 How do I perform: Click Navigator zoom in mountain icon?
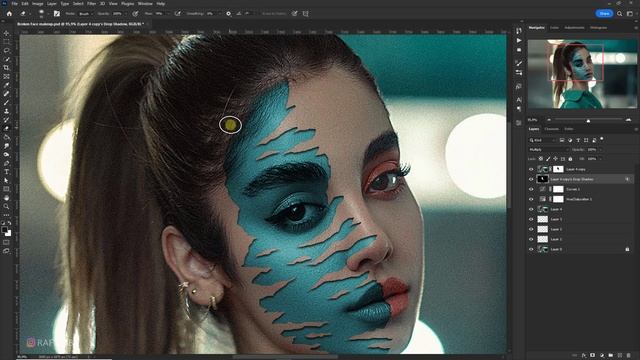tap(628, 120)
